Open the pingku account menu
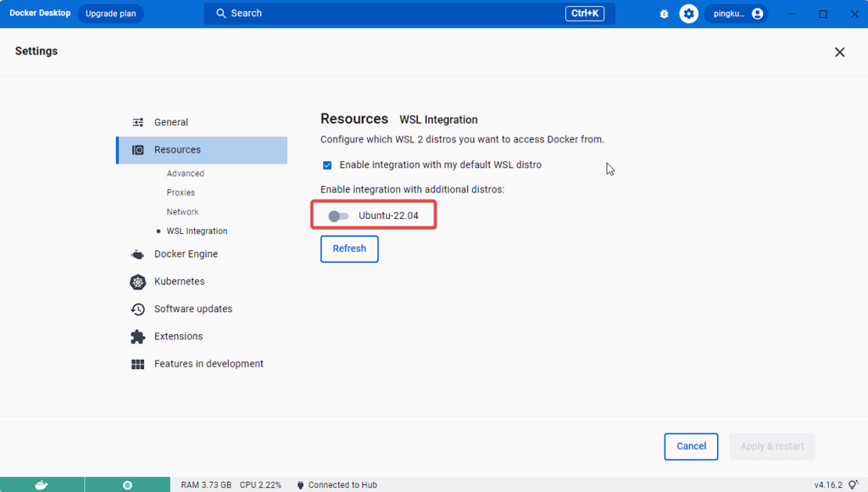The width and height of the screenshot is (868, 492). [x=737, y=14]
